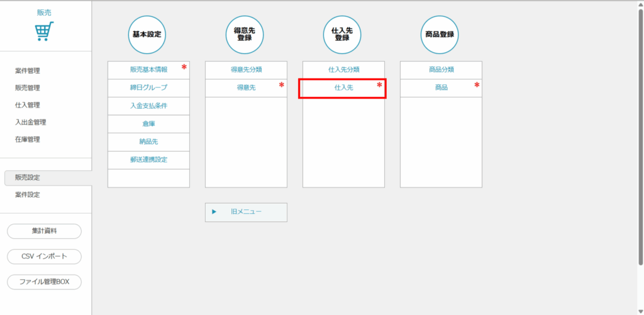Select the highlighted 仕入先 link
Image resolution: width=644 pixels, height=315 pixels.
(343, 88)
